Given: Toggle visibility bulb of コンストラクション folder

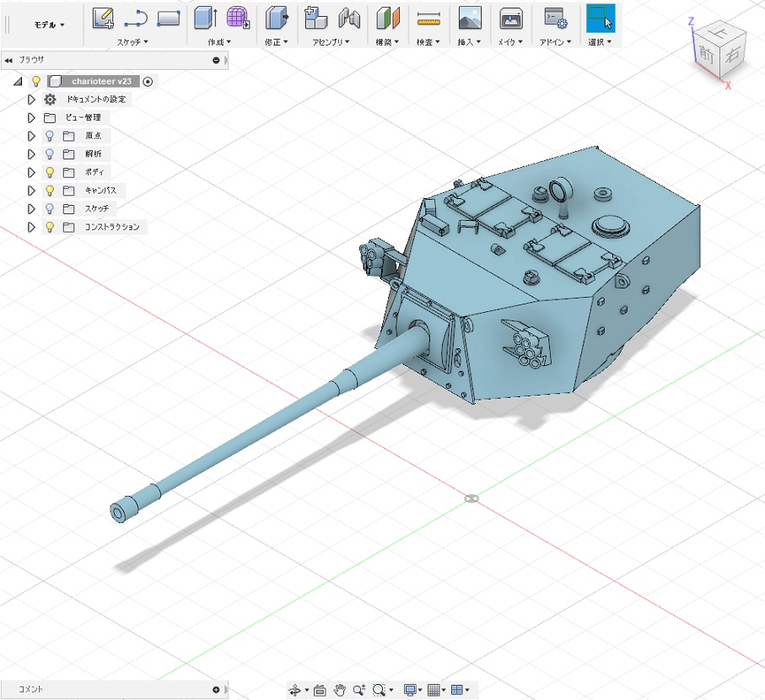Looking at the screenshot, I should tap(49, 227).
